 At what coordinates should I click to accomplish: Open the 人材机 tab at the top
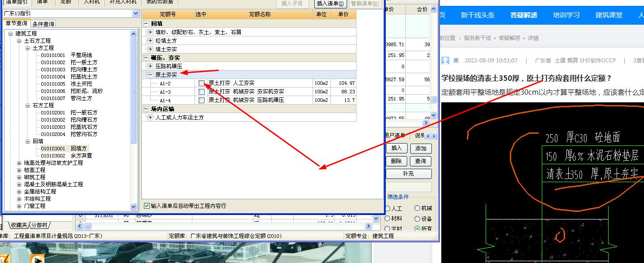[x=91, y=3]
